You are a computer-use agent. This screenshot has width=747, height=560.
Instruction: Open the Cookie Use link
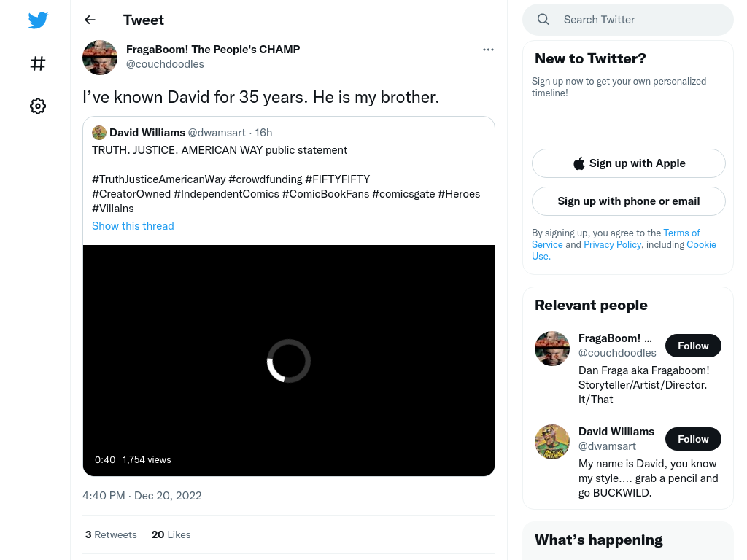pyautogui.click(x=624, y=251)
